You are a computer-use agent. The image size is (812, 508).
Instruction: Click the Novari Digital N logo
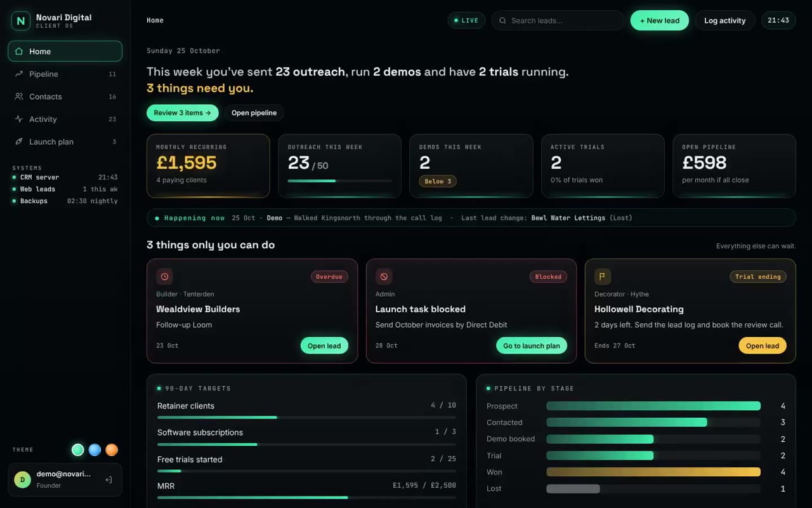21,21
